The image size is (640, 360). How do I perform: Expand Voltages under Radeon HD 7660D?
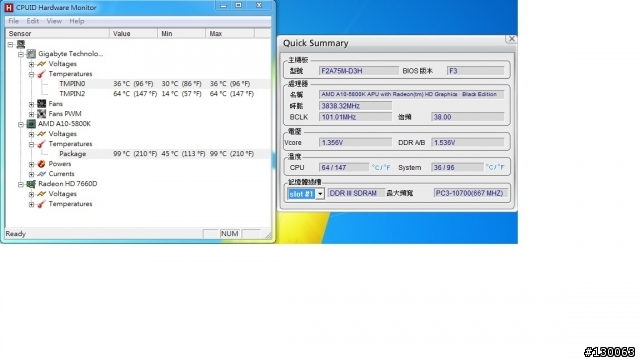31,194
